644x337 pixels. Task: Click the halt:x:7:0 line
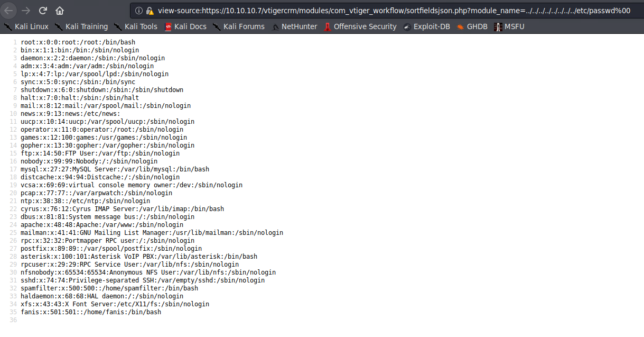(80, 98)
